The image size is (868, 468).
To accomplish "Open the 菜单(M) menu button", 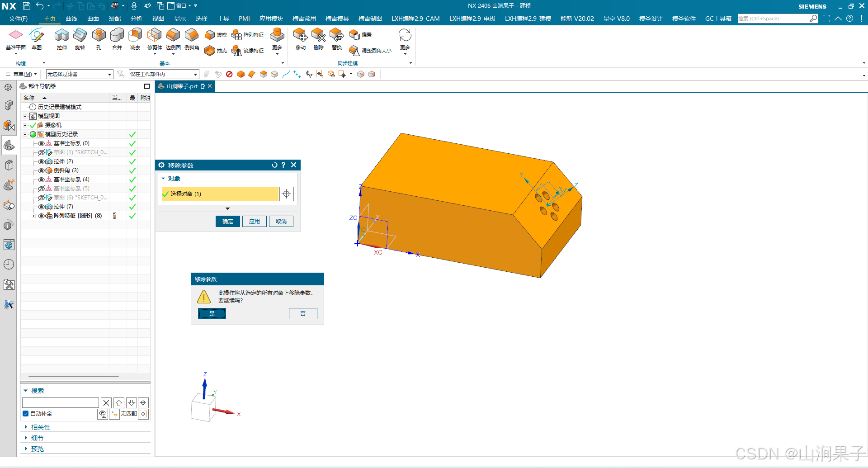I will point(21,74).
